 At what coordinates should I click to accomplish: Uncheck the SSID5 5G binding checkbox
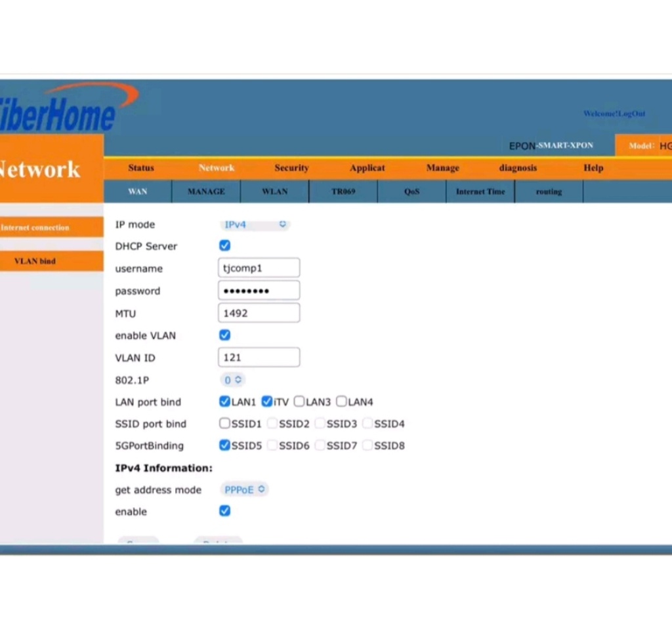point(224,445)
